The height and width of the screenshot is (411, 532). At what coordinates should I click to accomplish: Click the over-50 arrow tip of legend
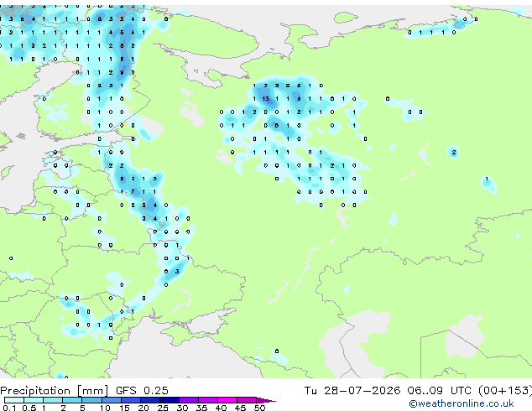[x=266, y=400]
